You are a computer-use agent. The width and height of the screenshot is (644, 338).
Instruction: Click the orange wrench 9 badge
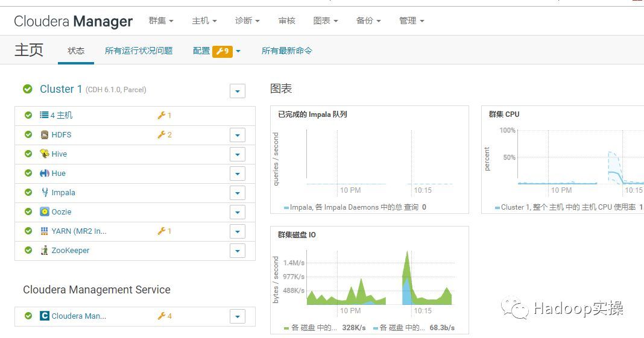coord(222,51)
